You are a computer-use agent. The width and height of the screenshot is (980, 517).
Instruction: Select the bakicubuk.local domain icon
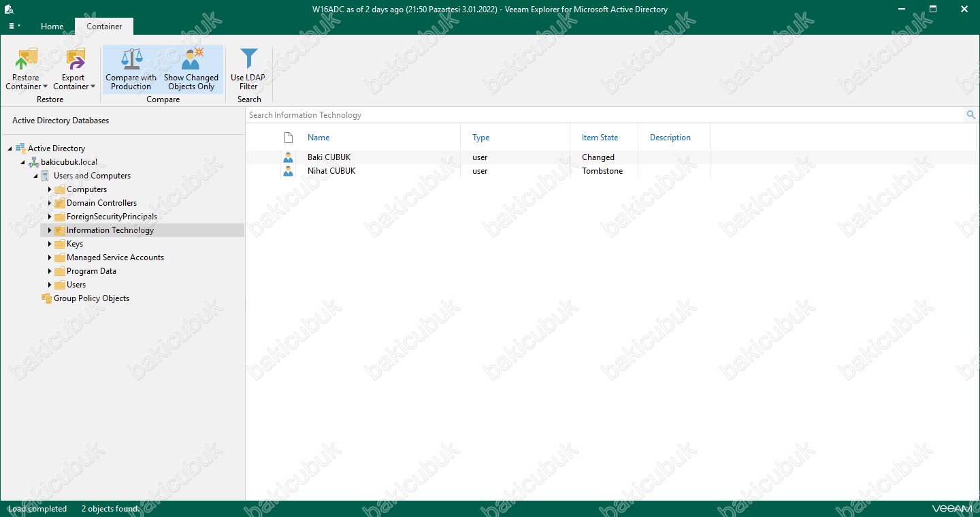pos(33,162)
